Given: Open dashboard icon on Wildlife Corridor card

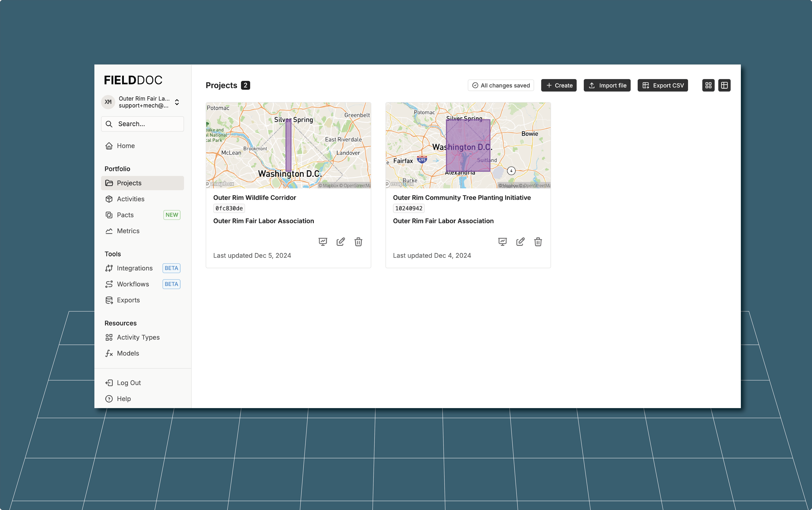Looking at the screenshot, I should coord(323,242).
